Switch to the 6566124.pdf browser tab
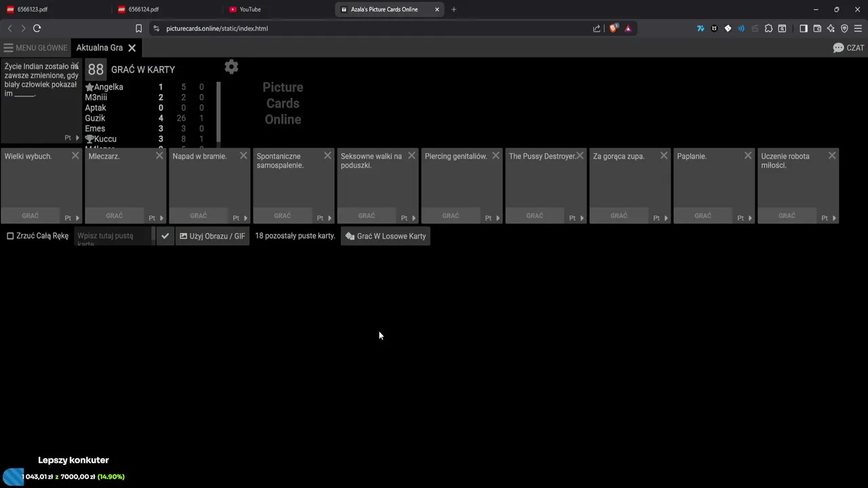 coord(166,9)
